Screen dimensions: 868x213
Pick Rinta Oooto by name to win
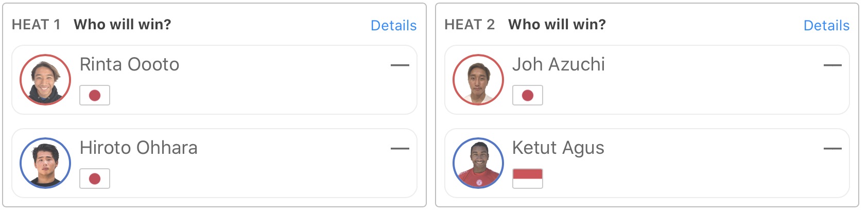(129, 64)
